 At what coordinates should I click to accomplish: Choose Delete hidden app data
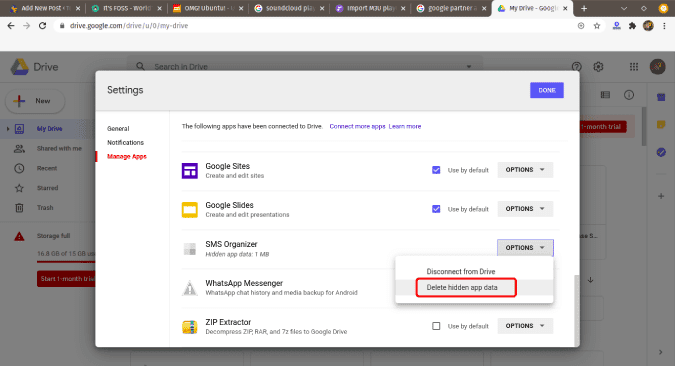click(x=462, y=287)
